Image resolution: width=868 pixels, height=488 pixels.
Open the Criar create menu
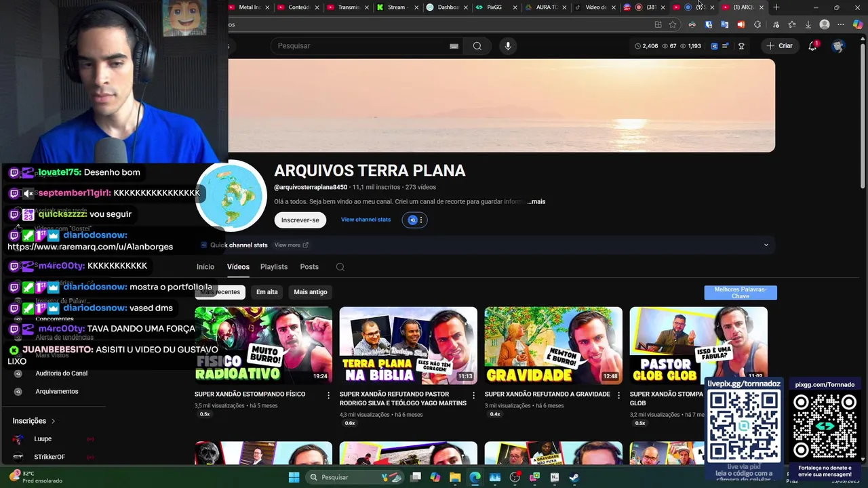click(x=779, y=46)
